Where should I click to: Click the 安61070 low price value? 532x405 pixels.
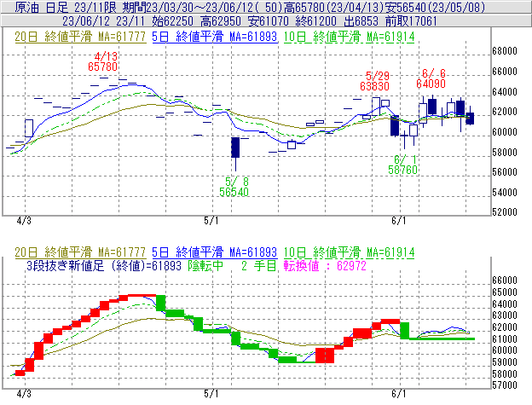(x=269, y=21)
